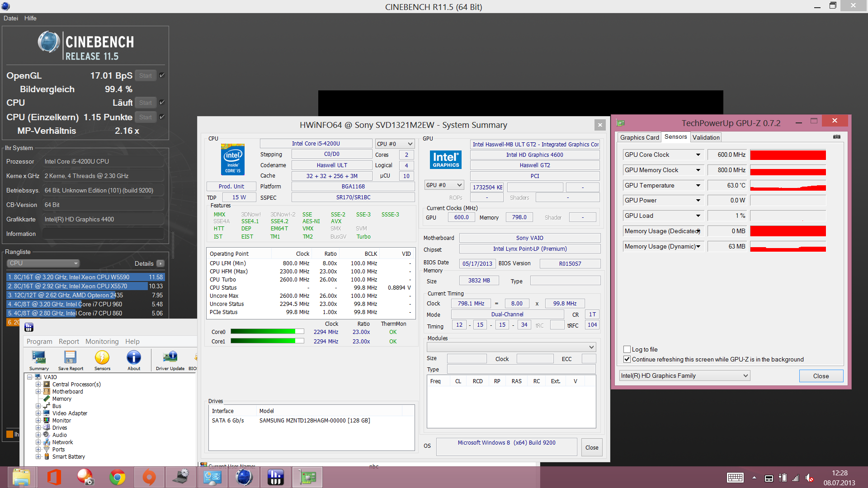Open GPU Memory Clock sensor dropdown
Viewport: 868px width, 488px height.
[x=698, y=170]
